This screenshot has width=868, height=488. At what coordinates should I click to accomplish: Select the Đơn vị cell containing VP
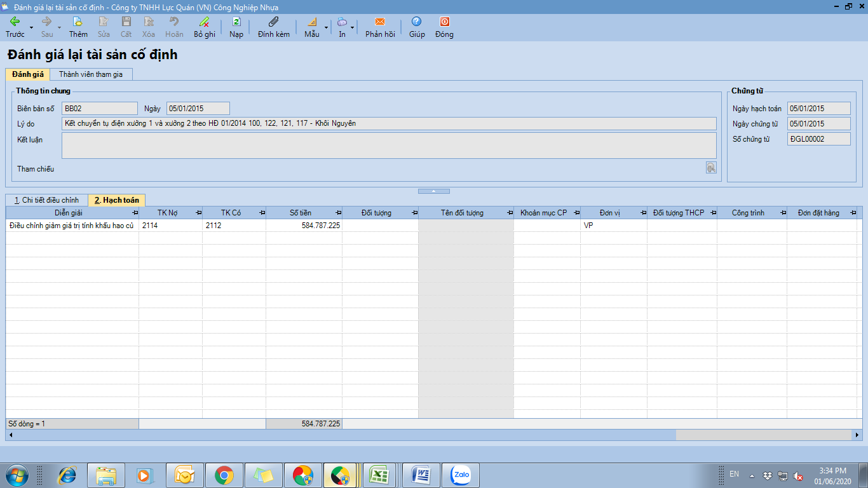(x=613, y=226)
